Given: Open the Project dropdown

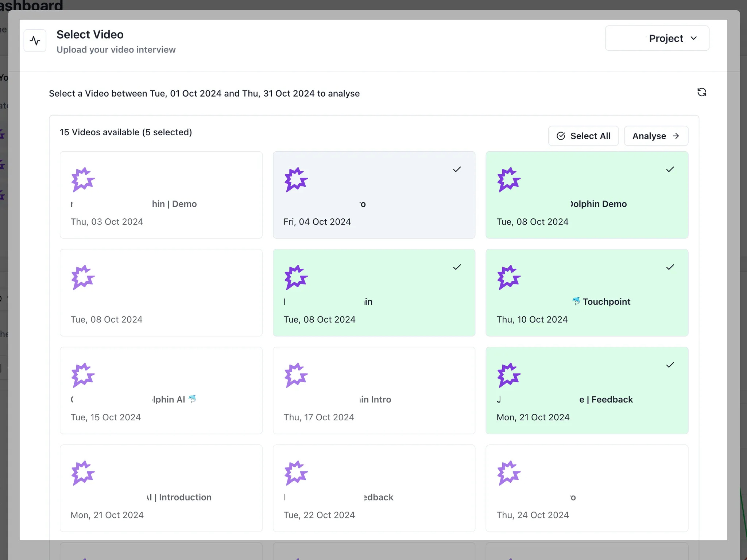Looking at the screenshot, I should point(657,38).
